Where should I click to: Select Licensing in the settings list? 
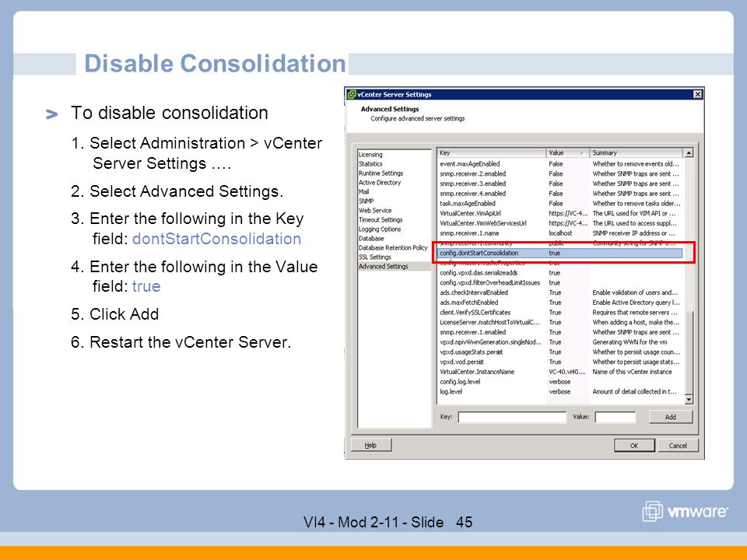click(370, 154)
